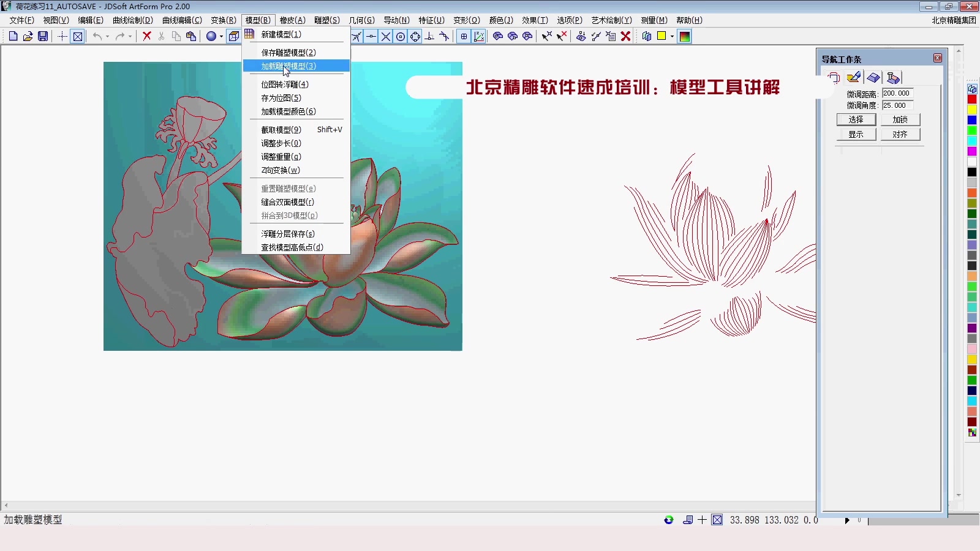
Task: Click the 对齐 button in navigation panel
Action: [900, 134]
